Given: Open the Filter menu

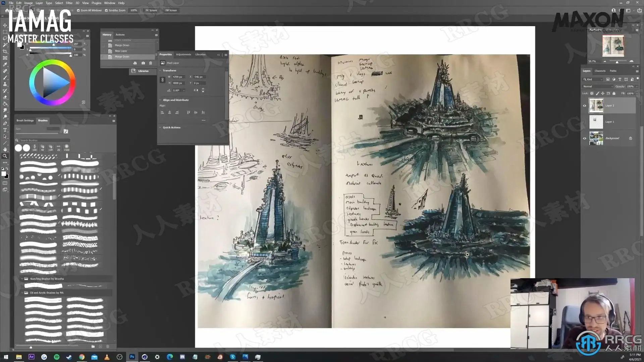Looking at the screenshot, I should coord(69,3).
